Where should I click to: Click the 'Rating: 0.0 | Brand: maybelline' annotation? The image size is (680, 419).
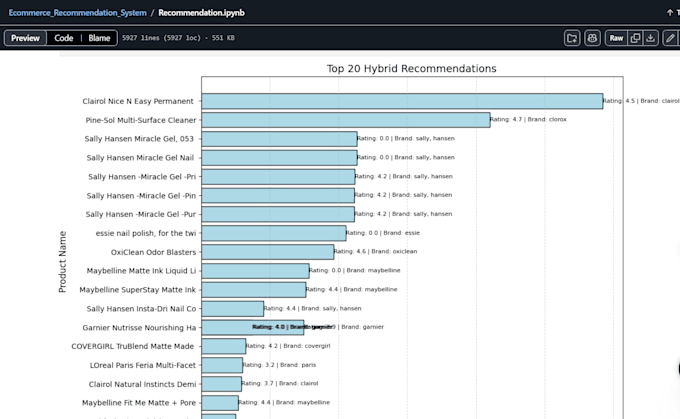point(355,270)
